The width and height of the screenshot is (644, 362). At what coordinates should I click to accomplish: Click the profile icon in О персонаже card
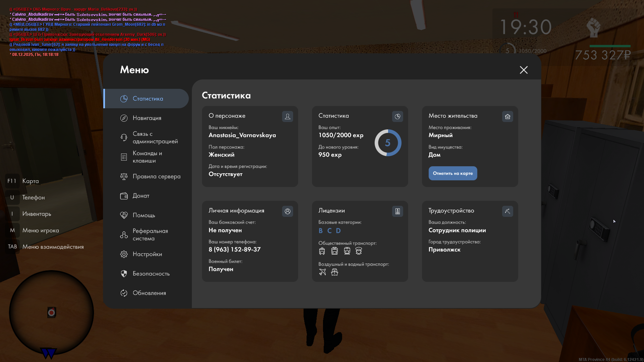(x=287, y=116)
